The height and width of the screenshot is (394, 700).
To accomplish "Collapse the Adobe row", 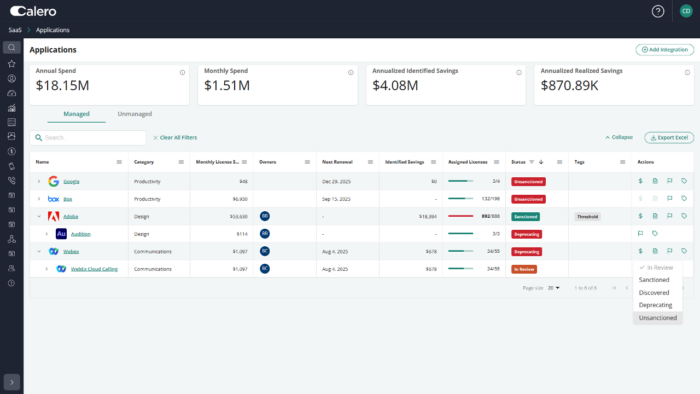I will pyautogui.click(x=39, y=216).
